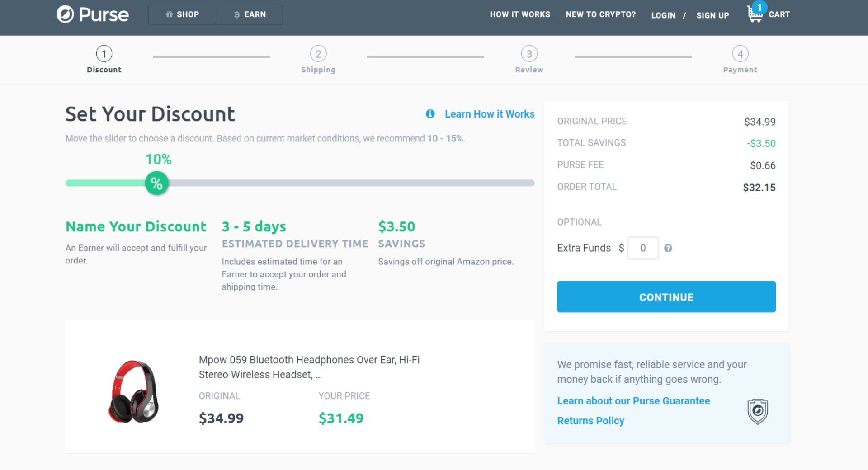Click the CART label
This screenshot has width=868, height=470.
[779, 14]
